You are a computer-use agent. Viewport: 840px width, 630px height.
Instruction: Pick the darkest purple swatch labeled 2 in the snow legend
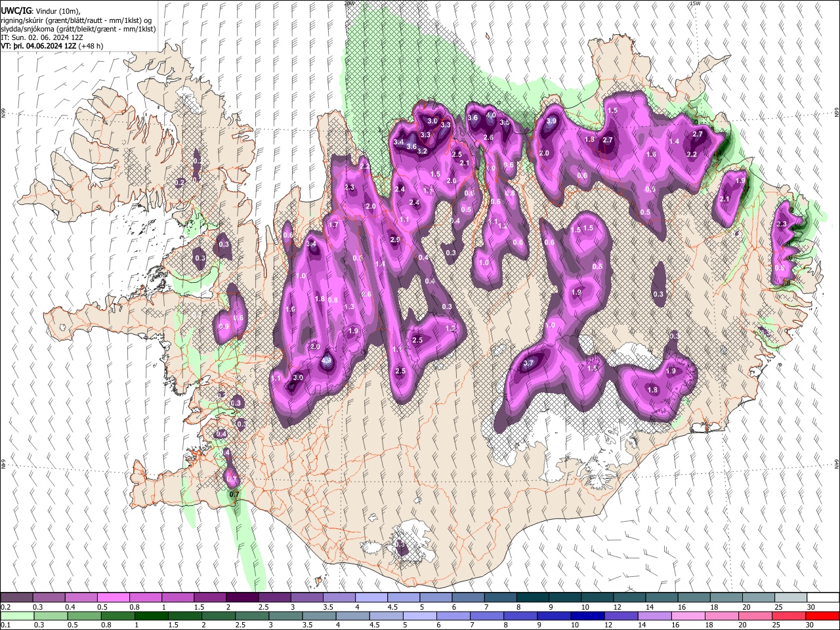(242, 597)
